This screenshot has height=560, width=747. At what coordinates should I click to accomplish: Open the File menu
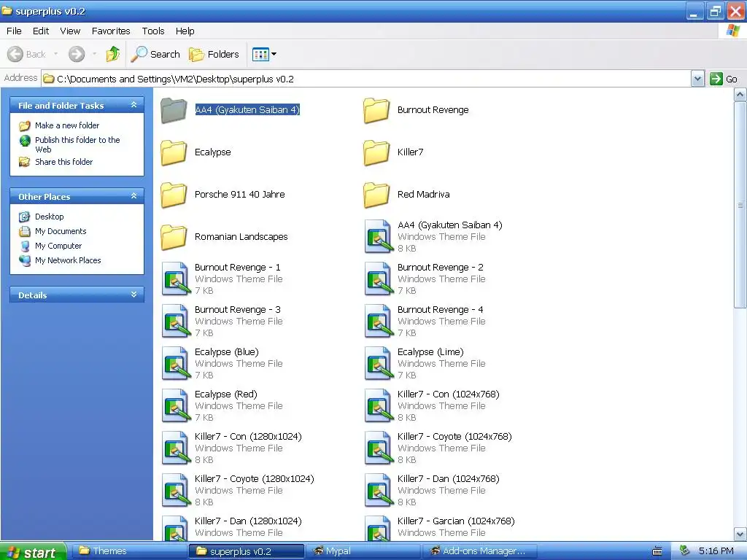[14, 31]
